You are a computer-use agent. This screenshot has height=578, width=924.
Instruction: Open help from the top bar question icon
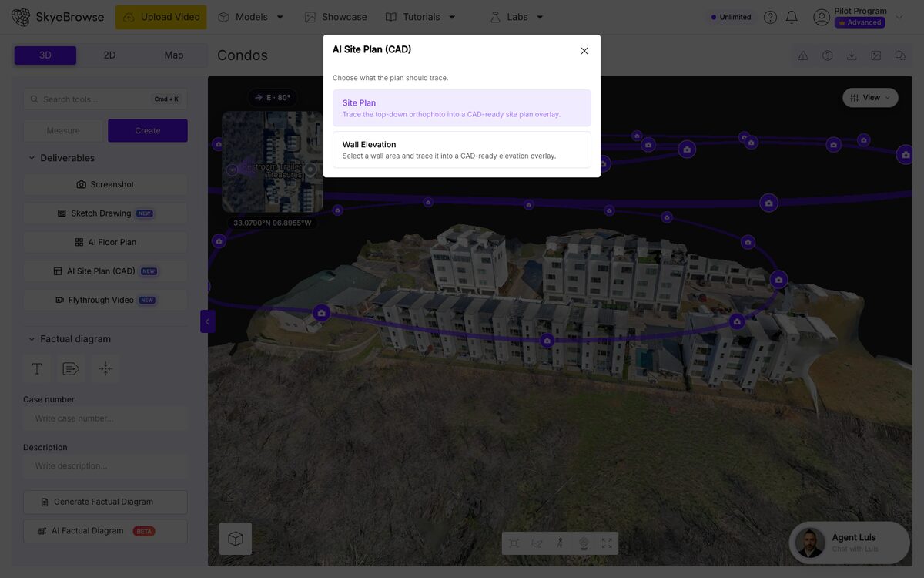pos(770,17)
